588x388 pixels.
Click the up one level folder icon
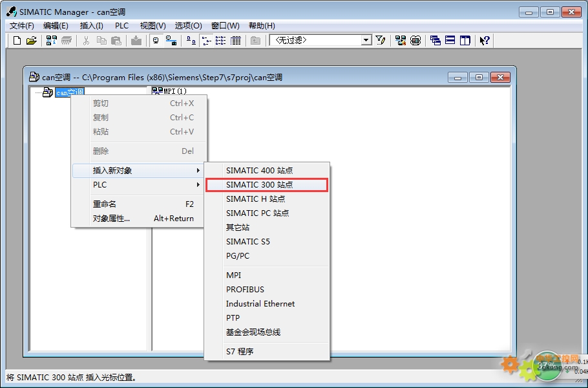pyautogui.click(x=255, y=41)
